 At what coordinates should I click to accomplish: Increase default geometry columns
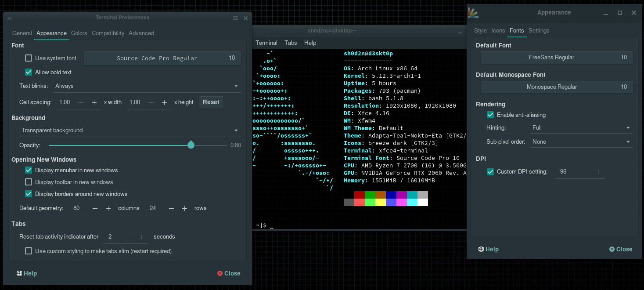pos(108,208)
